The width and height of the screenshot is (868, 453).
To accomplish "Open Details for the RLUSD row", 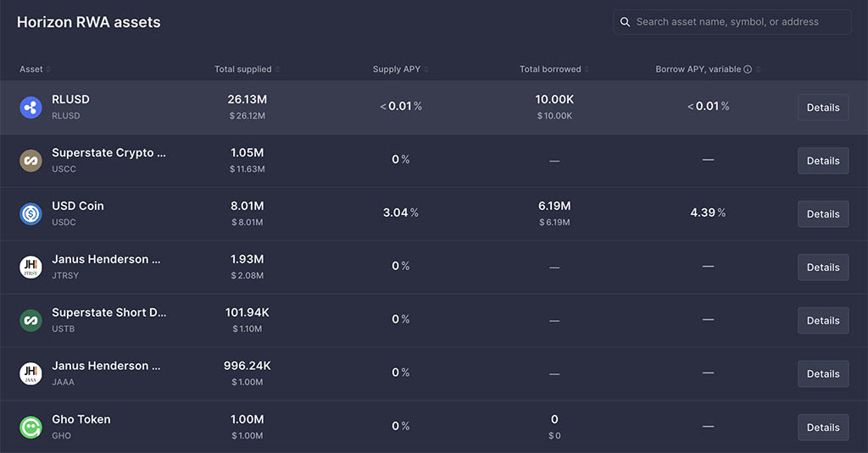I will coord(823,108).
